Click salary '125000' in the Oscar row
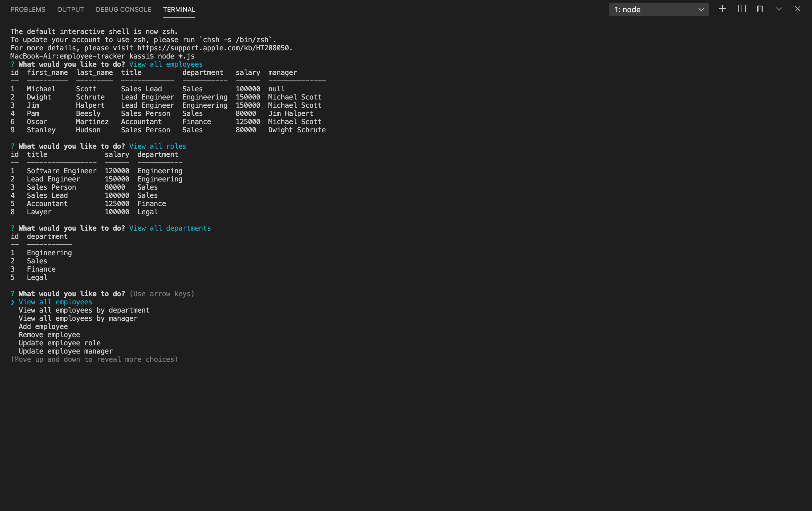The width and height of the screenshot is (812, 511). point(248,121)
